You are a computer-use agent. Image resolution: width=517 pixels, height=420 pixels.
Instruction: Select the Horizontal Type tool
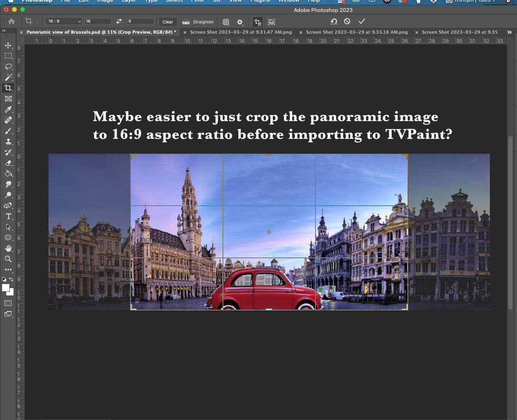pyautogui.click(x=8, y=216)
